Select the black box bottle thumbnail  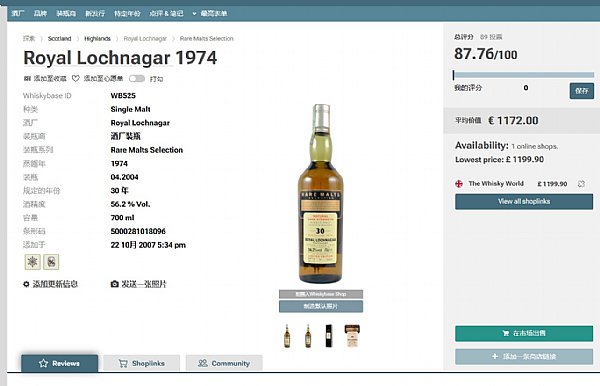click(x=328, y=336)
